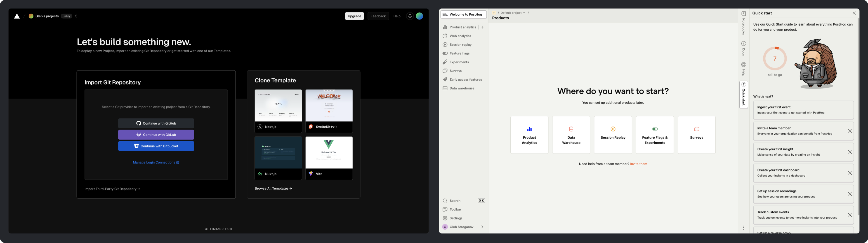Click the Vite logo icon
868x243 pixels.
(x=311, y=174)
